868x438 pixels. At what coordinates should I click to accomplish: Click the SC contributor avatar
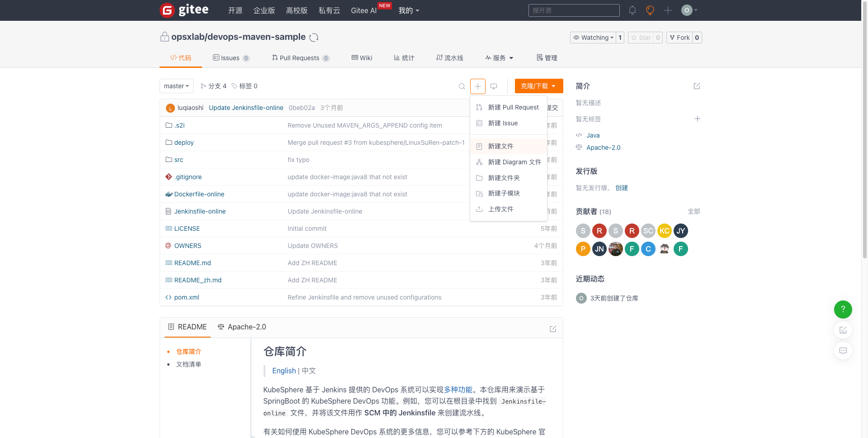point(648,231)
